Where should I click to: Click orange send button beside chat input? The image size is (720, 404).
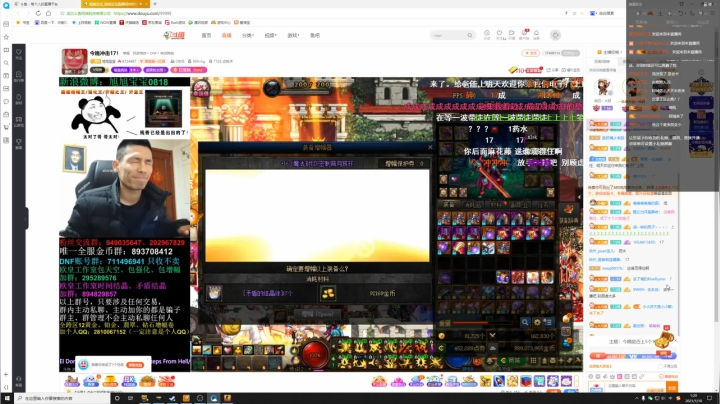(x=672, y=387)
